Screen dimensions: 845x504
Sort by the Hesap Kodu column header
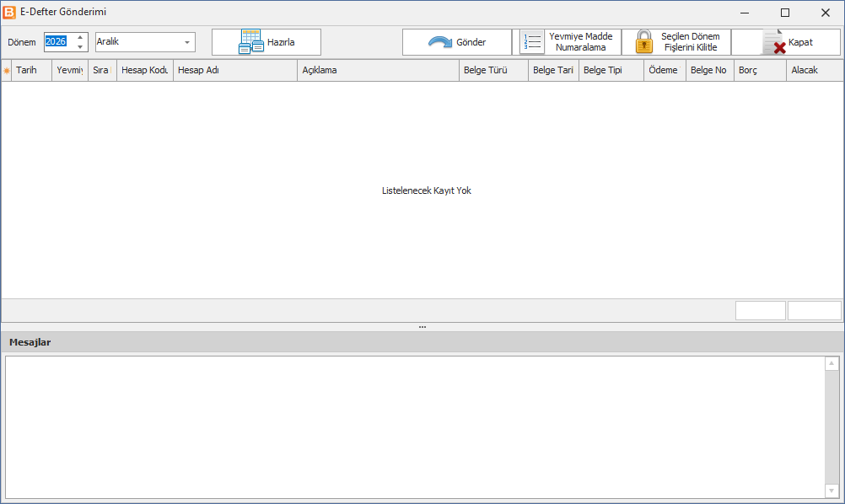[x=145, y=71]
